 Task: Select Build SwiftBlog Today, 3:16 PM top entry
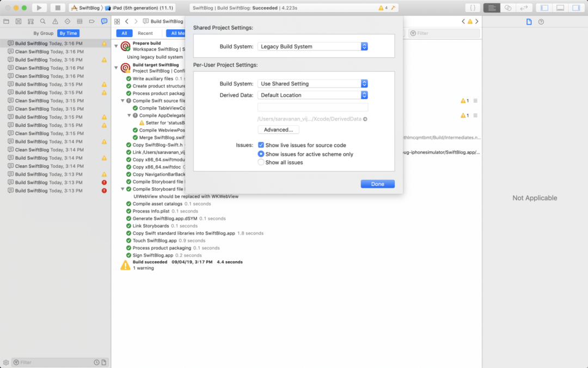coord(56,44)
